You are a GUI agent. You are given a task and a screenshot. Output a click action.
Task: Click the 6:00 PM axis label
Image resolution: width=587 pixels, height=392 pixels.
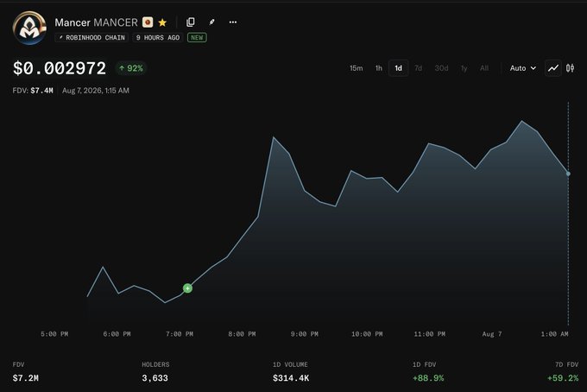pyautogui.click(x=117, y=334)
